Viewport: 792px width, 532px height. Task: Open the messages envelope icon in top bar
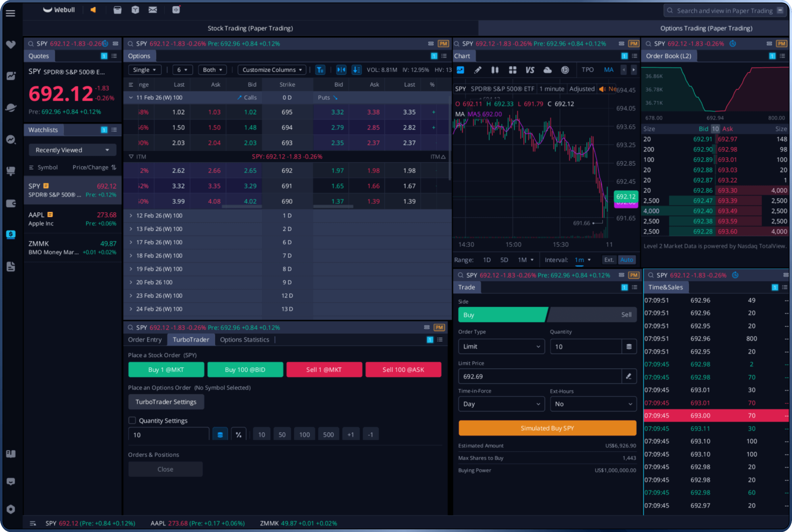153,10
